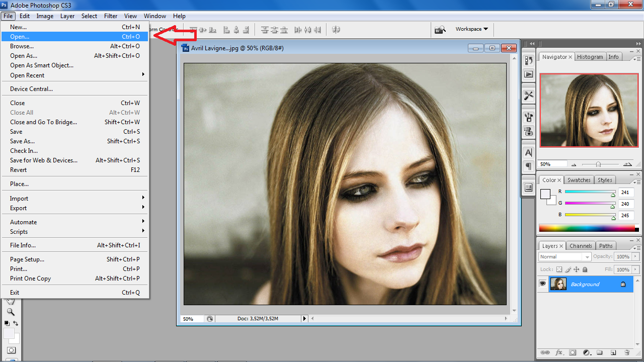Open the Opacity slider arrow
The image size is (644, 362).
pos(634,256)
